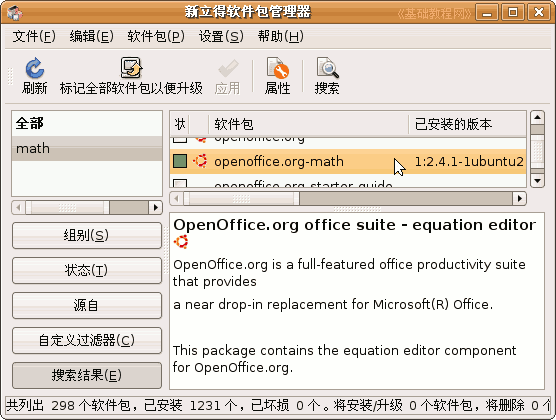This screenshot has width=556, height=420.
Task: Click the 自定义过滤器(C) button
Action: point(87,341)
